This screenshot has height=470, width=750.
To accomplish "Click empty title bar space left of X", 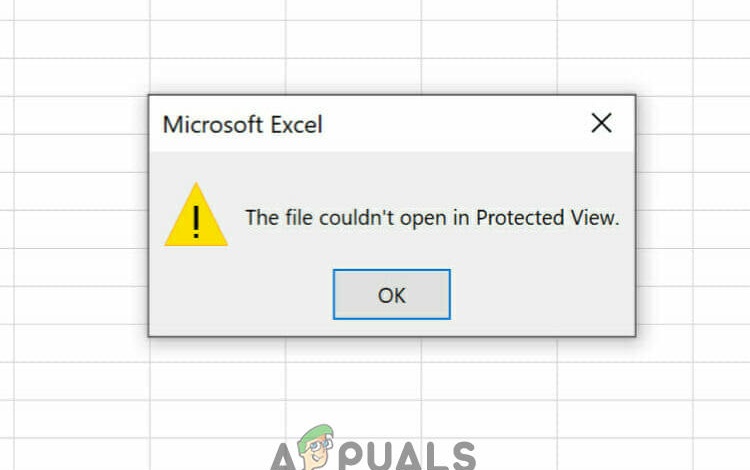I will click(x=454, y=124).
